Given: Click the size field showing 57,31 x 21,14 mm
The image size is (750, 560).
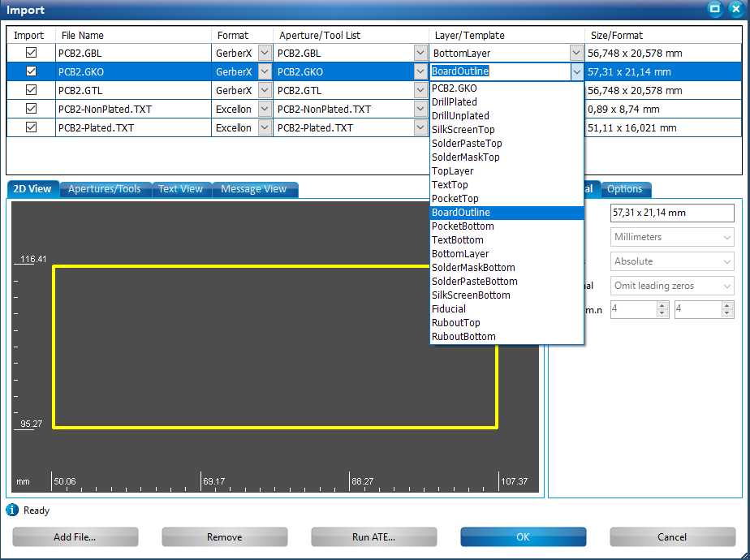Looking at the screenshot, I should click(671, 213).
